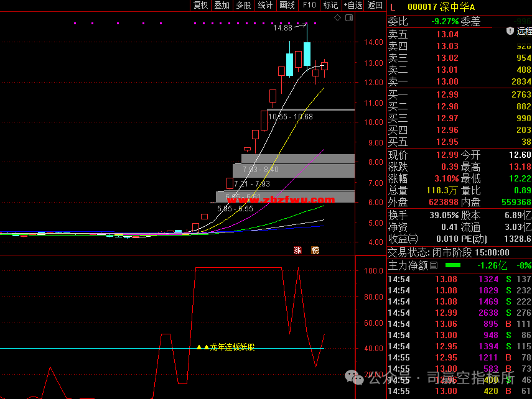Viewport: 532px width, 399px height.
Task: Select the trade tick with volume 895
Action: (x=459, y=324)
